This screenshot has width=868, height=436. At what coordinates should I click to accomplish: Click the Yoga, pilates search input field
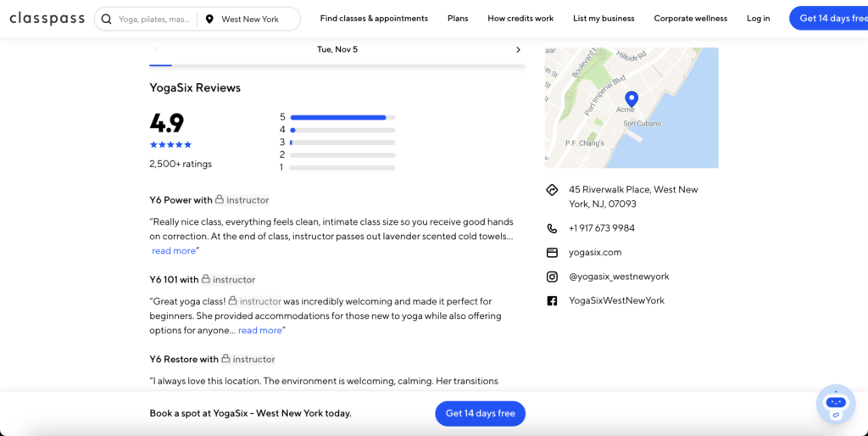click(x=154, y=19)
